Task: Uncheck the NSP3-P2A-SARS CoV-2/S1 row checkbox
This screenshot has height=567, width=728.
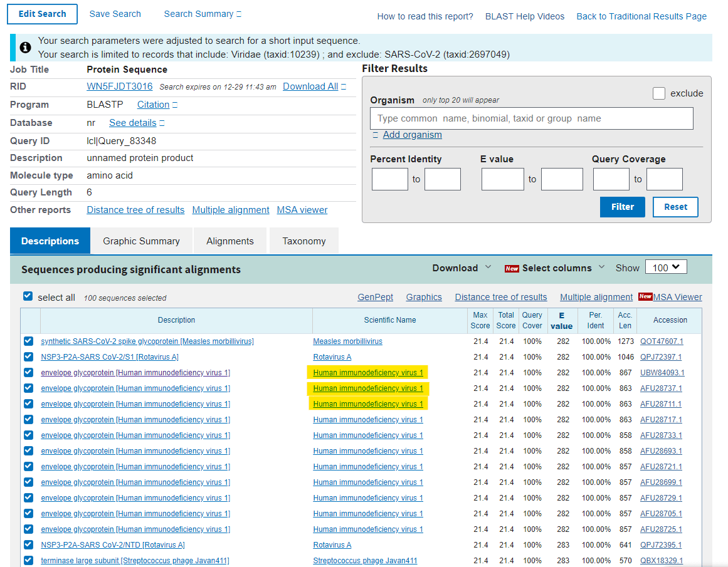Action: tap(28, 357)
